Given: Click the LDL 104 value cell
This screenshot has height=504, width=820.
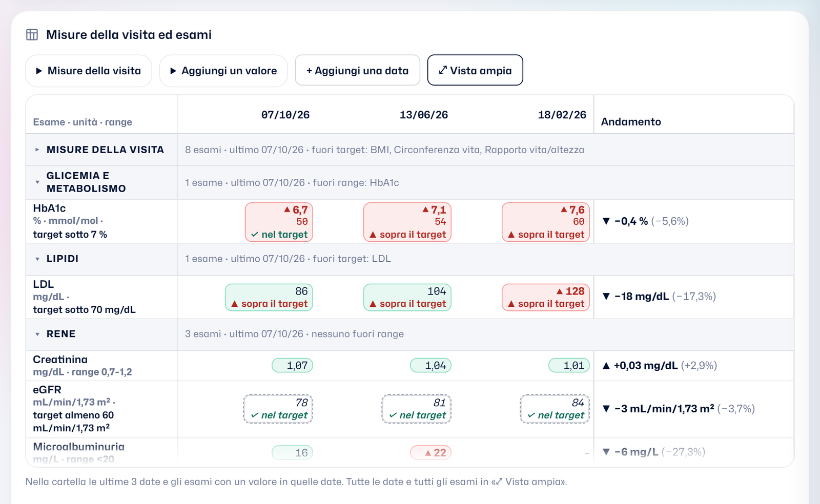Looking at the screenshot, I should (x=407, y=298).
